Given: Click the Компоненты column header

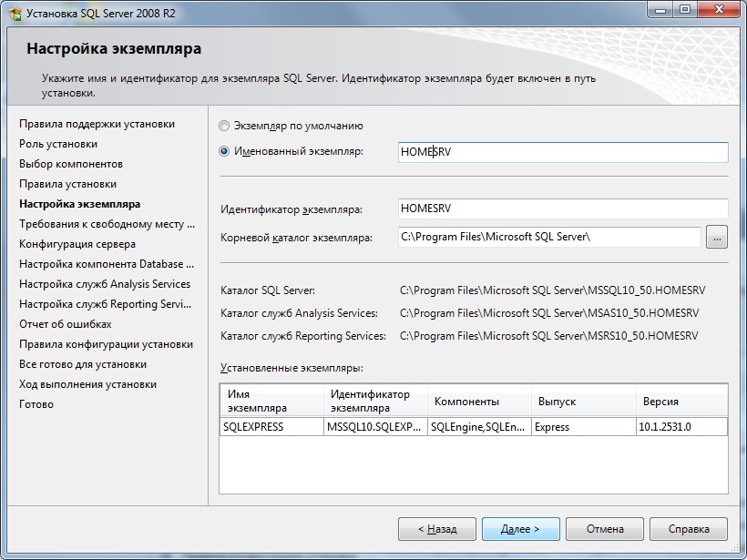Looking at the screenshot, I should click(x=479, y=401).
